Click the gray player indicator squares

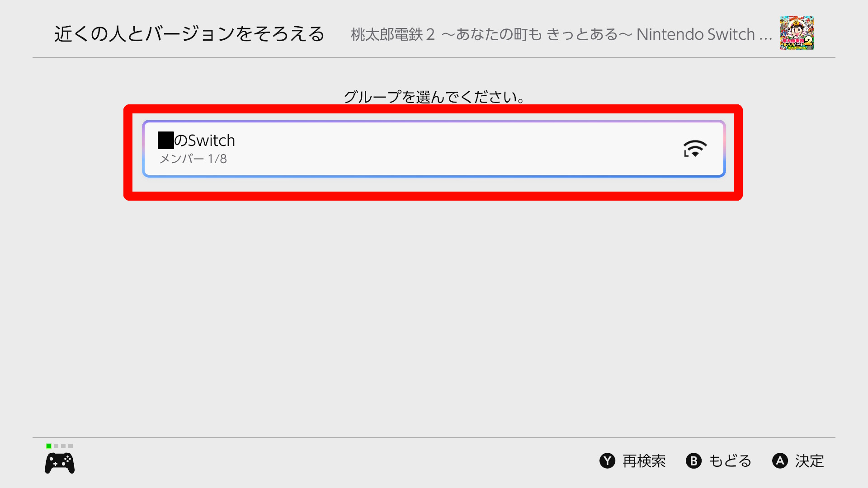pyautogui.click(x=63, y=446)
